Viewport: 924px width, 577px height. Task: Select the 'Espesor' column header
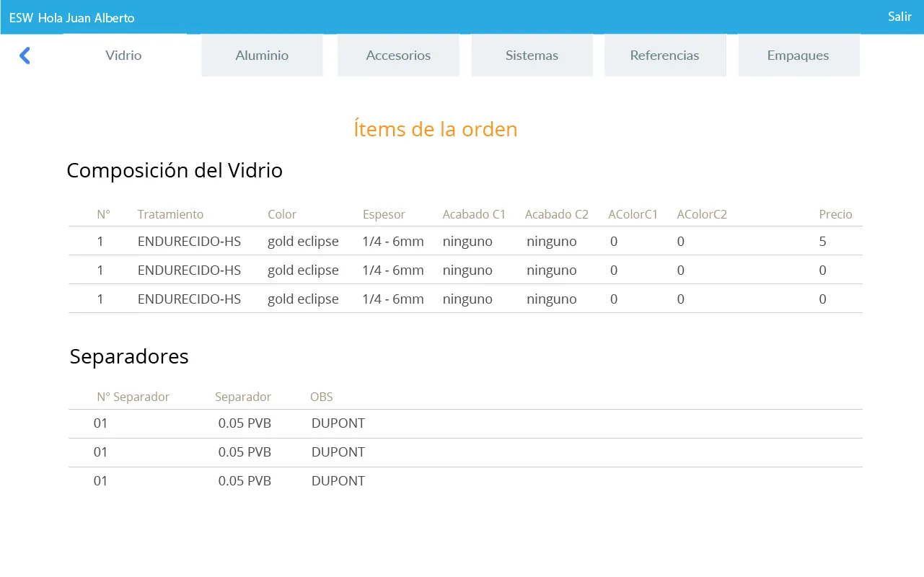[x=384, y=214]
